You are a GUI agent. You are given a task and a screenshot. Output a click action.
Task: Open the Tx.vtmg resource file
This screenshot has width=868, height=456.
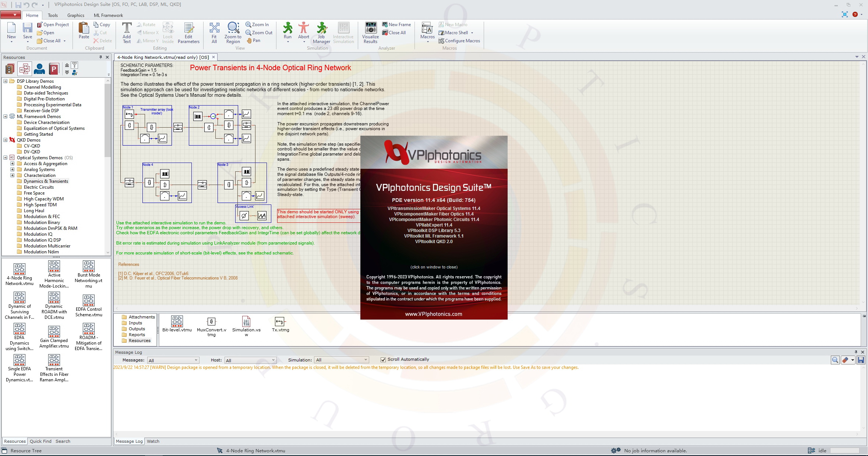tap(280, 324)
